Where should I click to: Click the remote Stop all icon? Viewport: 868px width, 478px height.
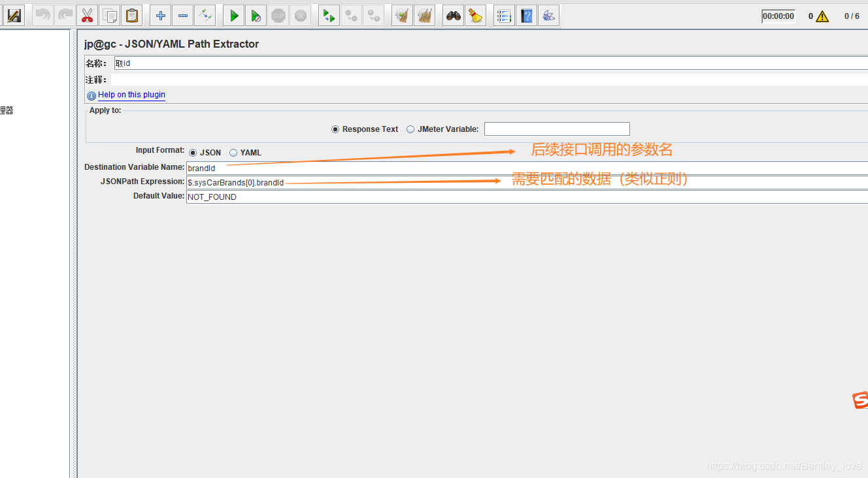(352, 16)
